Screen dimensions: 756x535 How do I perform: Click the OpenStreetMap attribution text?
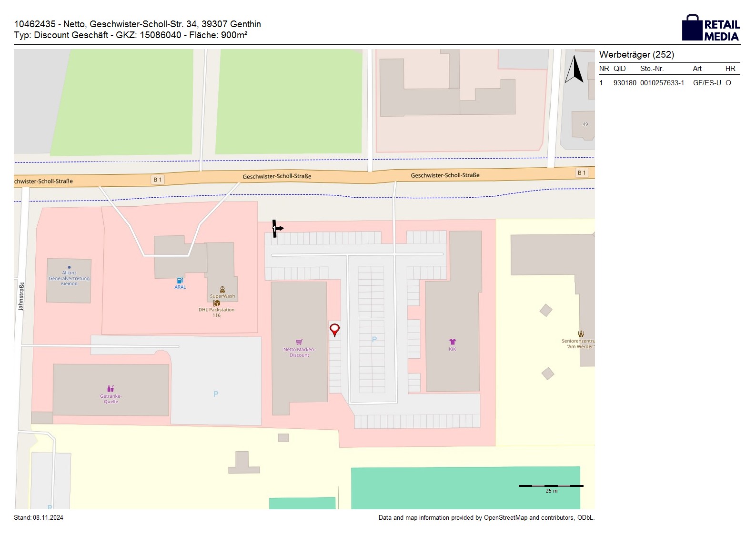486,517
